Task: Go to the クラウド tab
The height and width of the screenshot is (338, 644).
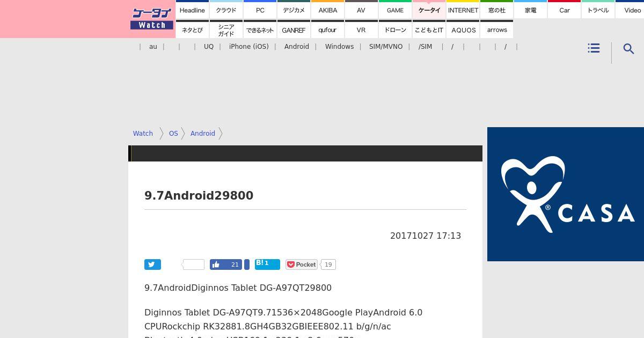Action: pos(226,10)
